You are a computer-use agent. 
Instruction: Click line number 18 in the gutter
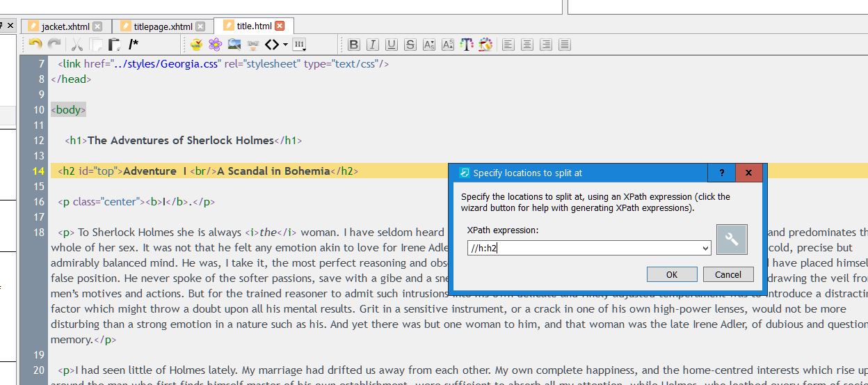(38, 233)
